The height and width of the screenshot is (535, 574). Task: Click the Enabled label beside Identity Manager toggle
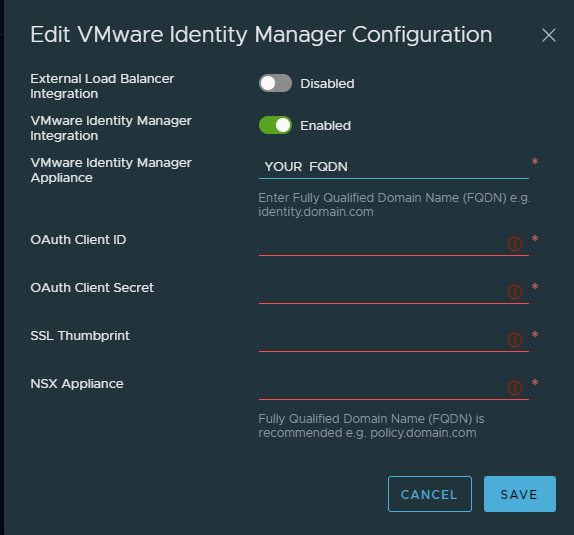325,126
